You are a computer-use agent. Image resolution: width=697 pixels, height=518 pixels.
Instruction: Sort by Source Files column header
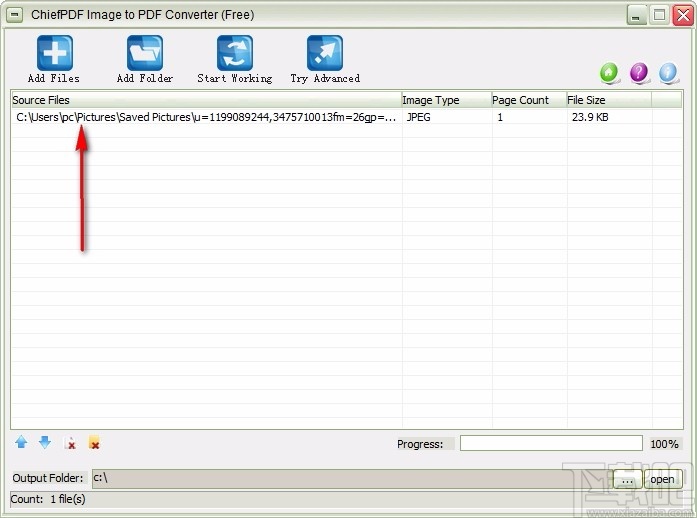(206, 100)
